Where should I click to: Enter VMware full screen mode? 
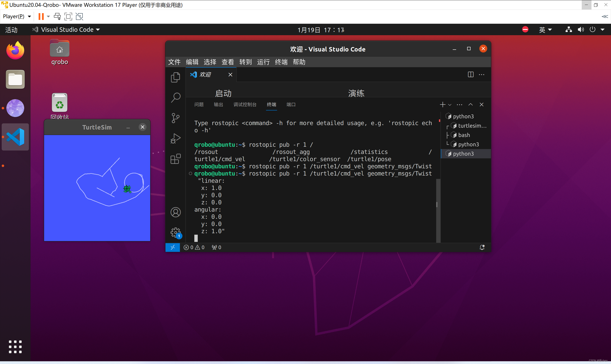[x=68, y=17]
